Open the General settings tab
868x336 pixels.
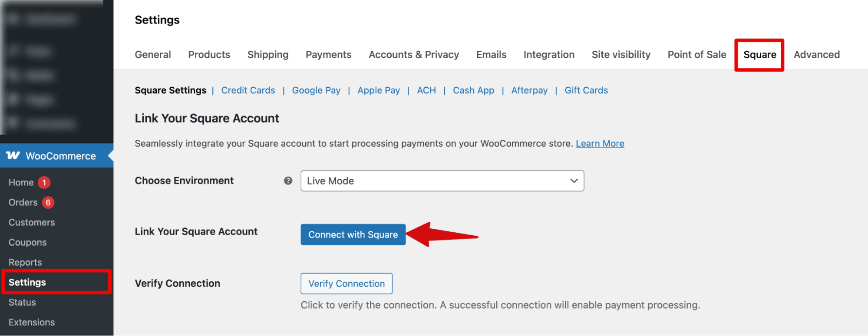tap(153, 55)
